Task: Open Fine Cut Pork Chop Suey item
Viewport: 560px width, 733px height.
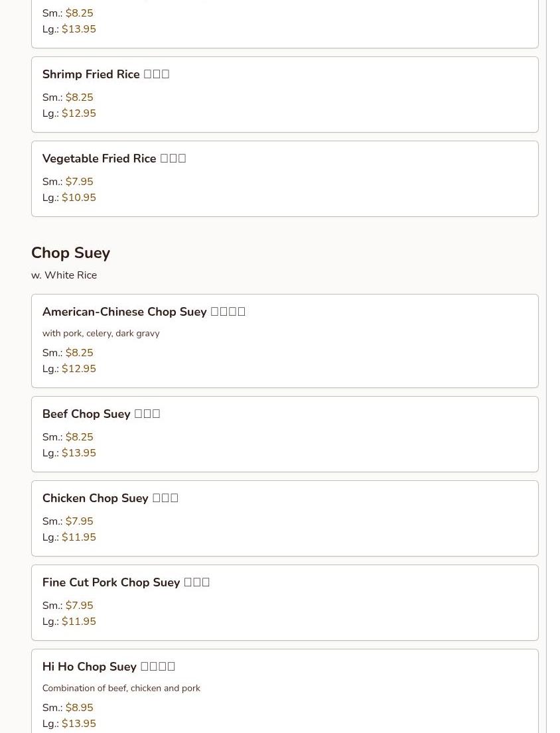Action: coord(125,582)
